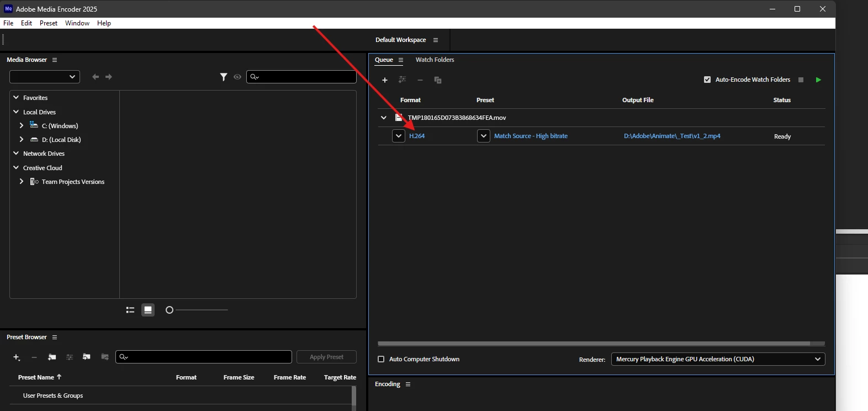Click the Import Presets icon
868x411 pixels.
(x=87, y=357)
